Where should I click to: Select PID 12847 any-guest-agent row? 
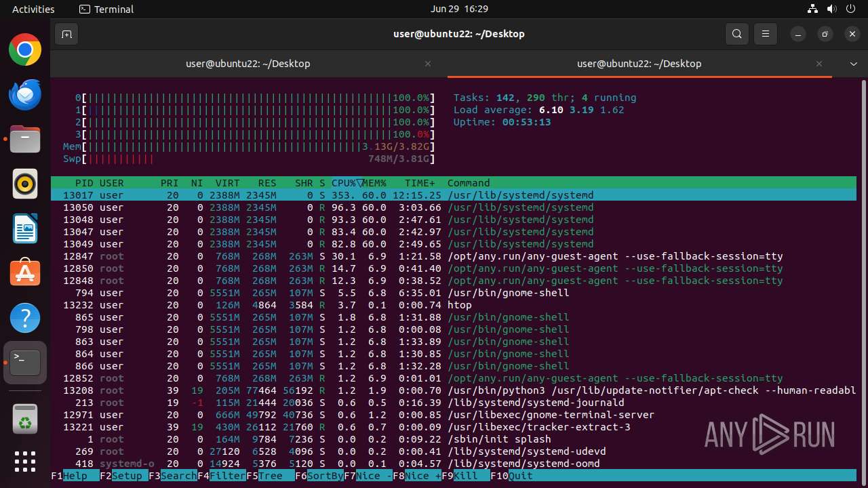pos(454,256)
